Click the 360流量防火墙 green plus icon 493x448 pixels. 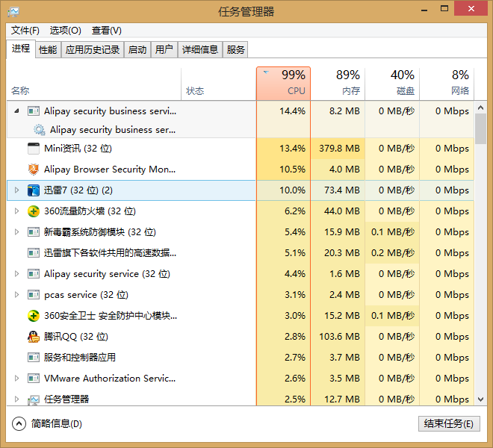tap(34, 211)
